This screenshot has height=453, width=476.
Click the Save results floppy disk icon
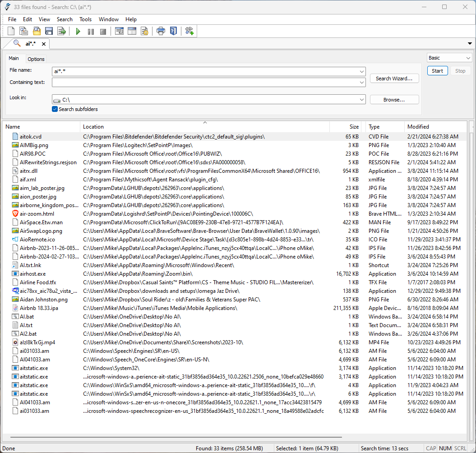coord(49,31)
